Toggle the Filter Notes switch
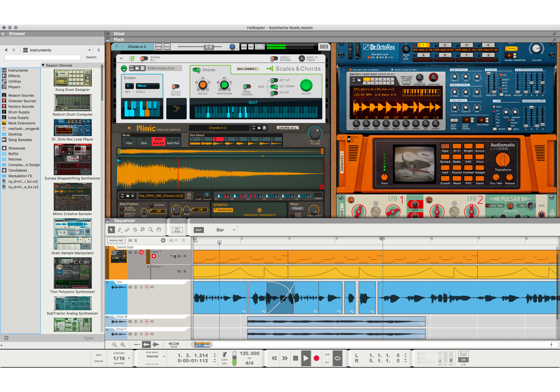The width and height of the screenshot is (560, 392). [x=176, y=87]
